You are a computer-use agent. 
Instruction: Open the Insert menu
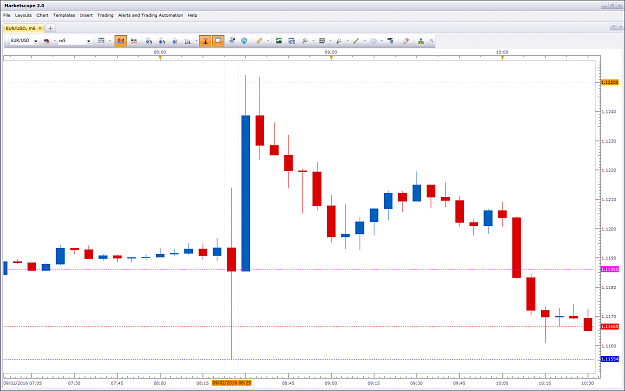click(x=86, y=15)
